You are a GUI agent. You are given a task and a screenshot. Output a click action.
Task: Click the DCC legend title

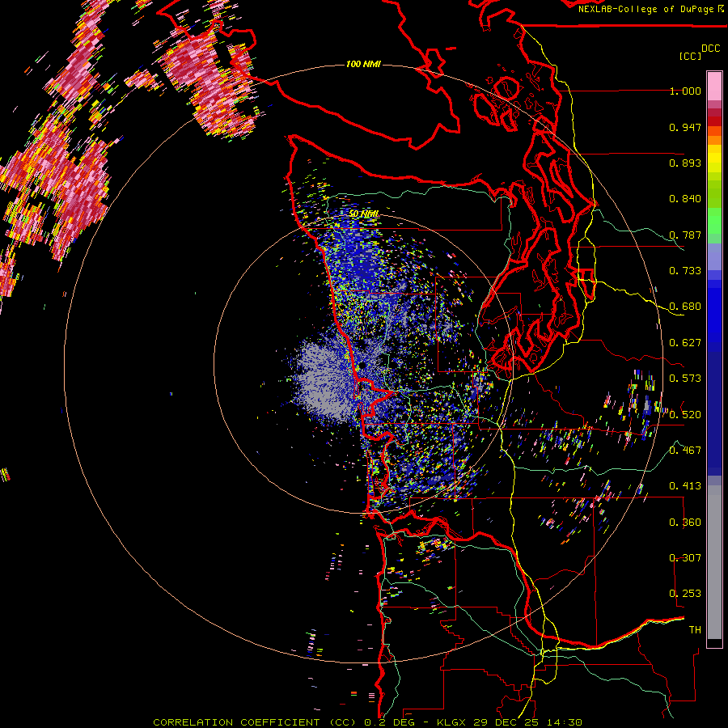(x=711, y=49)
